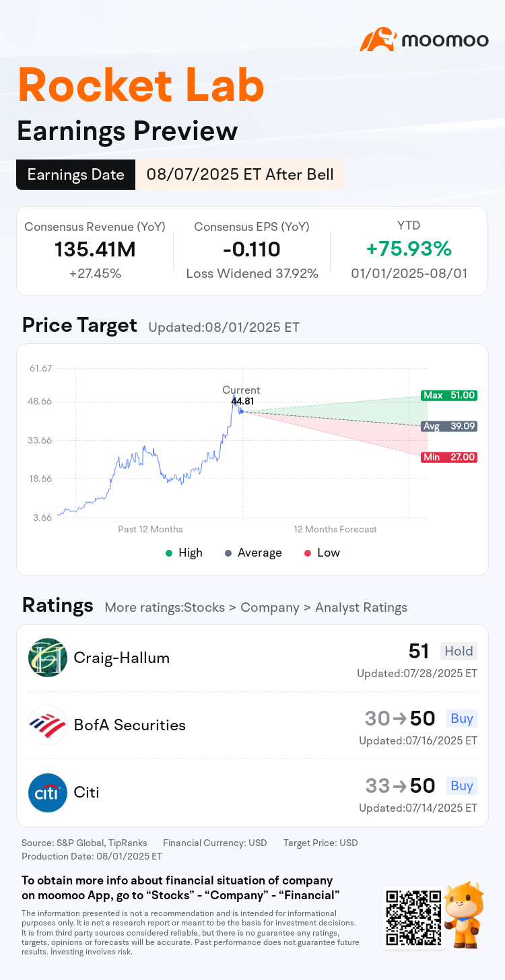Click the Consensus Revenue 135.41M value
505x980 pixels.
(95, 250)
